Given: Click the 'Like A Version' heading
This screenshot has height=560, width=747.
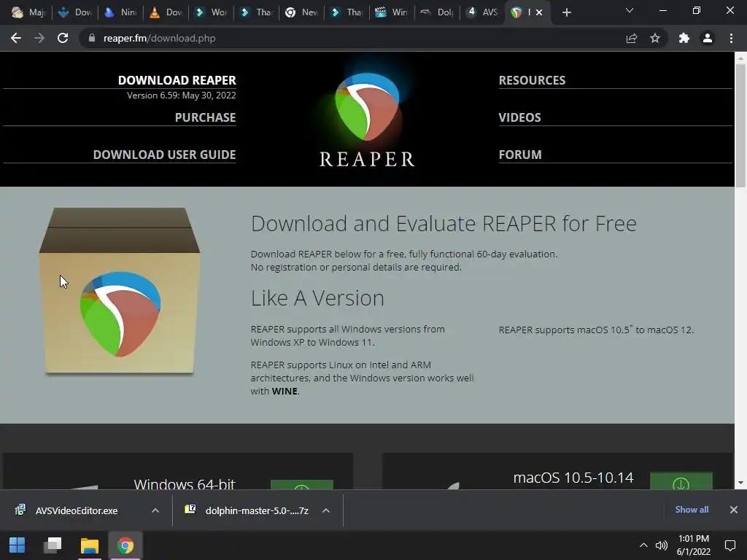Looking at the screenshot, I should [x=317, y=298].
